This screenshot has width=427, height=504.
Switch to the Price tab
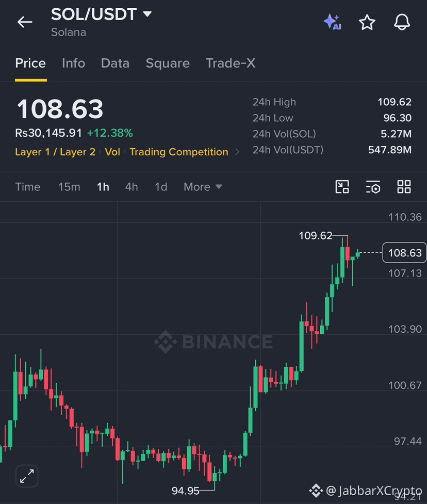coord(30,63)
